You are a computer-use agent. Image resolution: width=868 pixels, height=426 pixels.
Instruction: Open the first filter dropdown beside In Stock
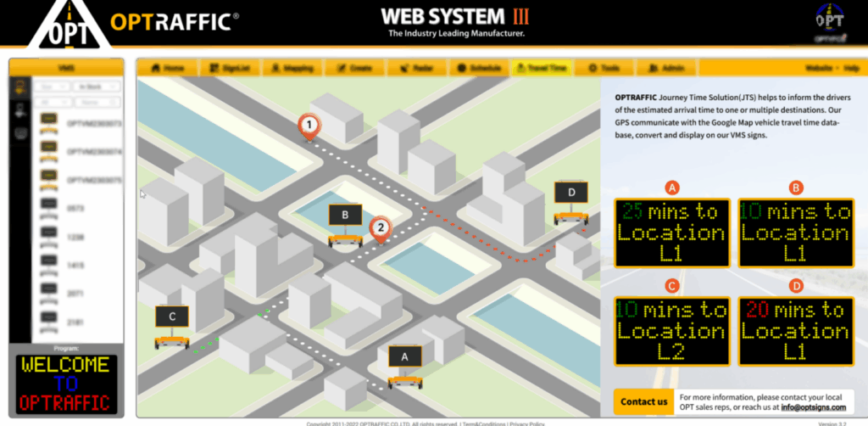52,87
